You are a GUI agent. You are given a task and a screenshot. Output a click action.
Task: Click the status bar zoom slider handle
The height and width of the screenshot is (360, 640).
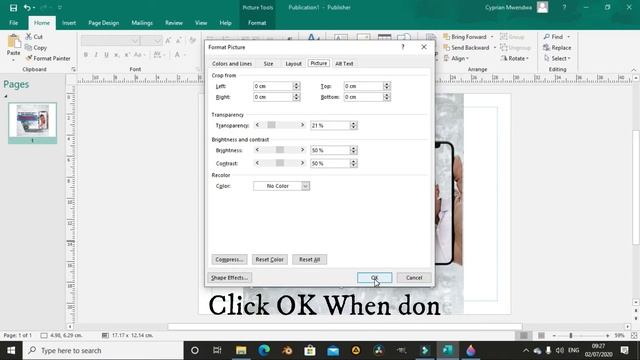(x=571, y=336)
